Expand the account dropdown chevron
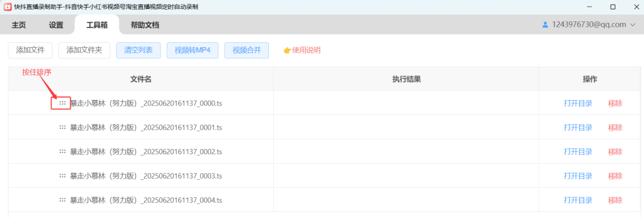 pos(633,24)
